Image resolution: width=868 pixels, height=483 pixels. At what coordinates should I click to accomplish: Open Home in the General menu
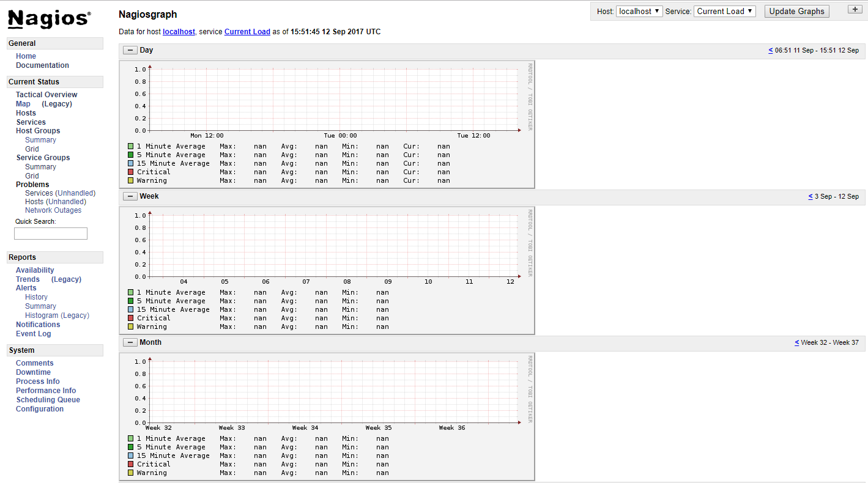(x=26, y=56)
